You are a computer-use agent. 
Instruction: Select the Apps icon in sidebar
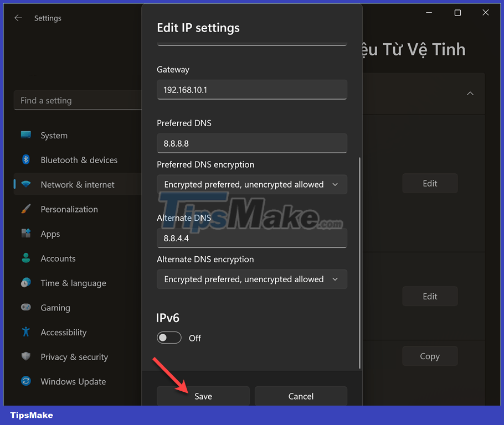tap(25, 234)
